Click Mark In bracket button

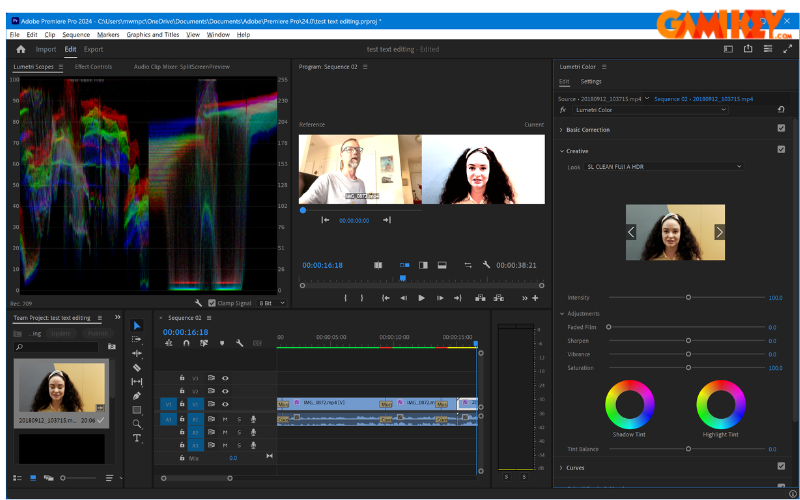point(345,298)
